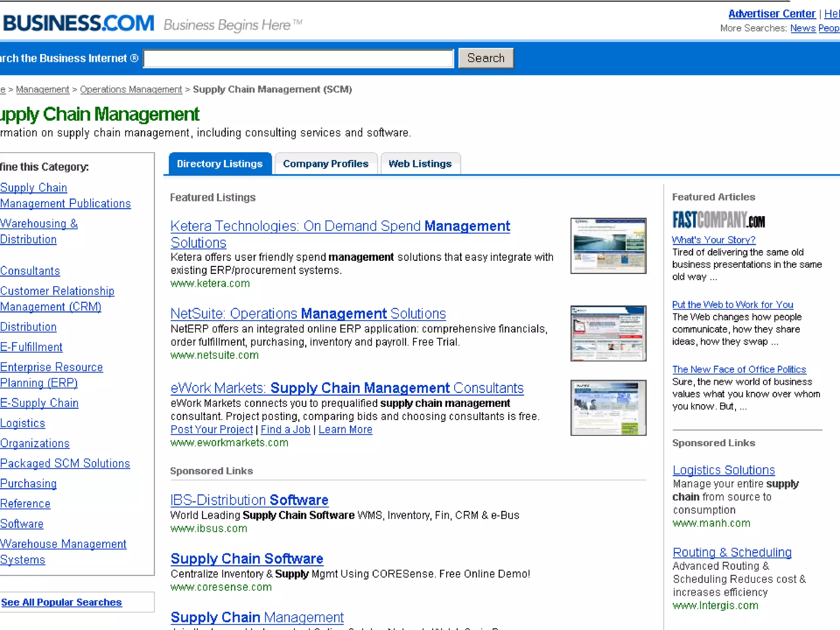Open Supply Chain Management sponsored link
This screenshot has height=630, width=840.
[x=257, y=617]
